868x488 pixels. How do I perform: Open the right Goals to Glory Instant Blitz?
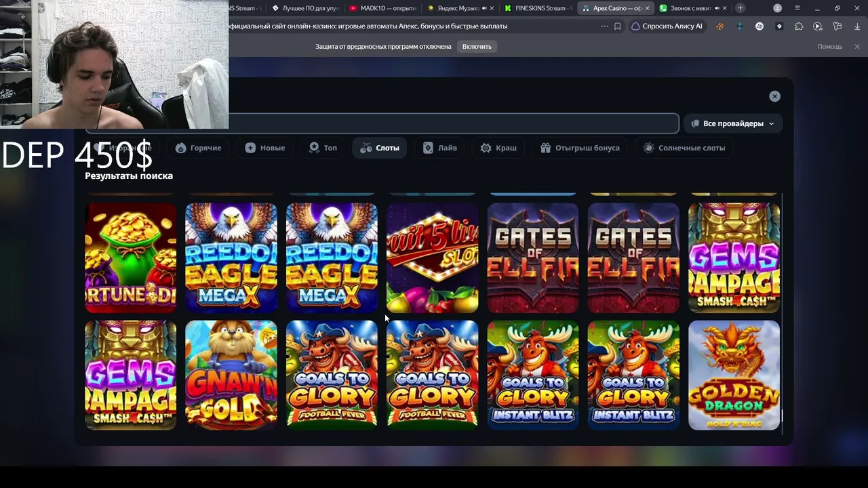(633, 375)
